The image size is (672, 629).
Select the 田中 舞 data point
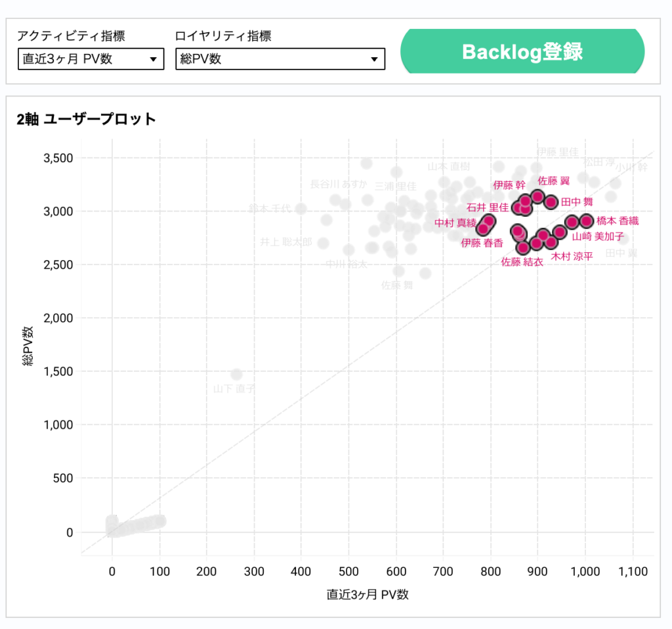551,202
